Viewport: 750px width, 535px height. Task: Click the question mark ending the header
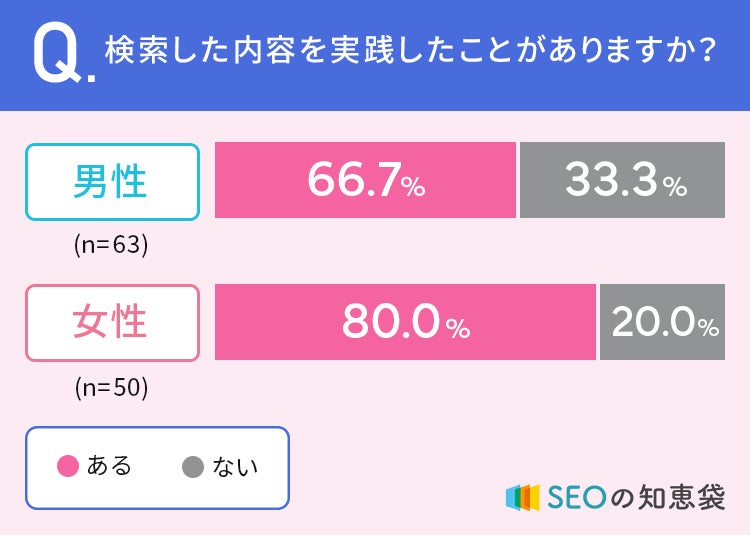point(706,50)
